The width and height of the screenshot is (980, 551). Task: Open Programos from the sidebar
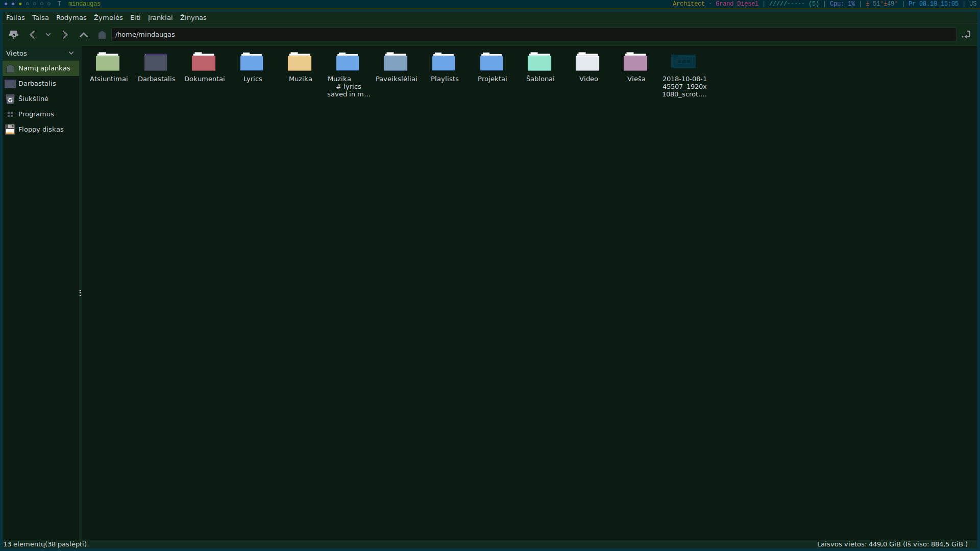pos(36,114)
